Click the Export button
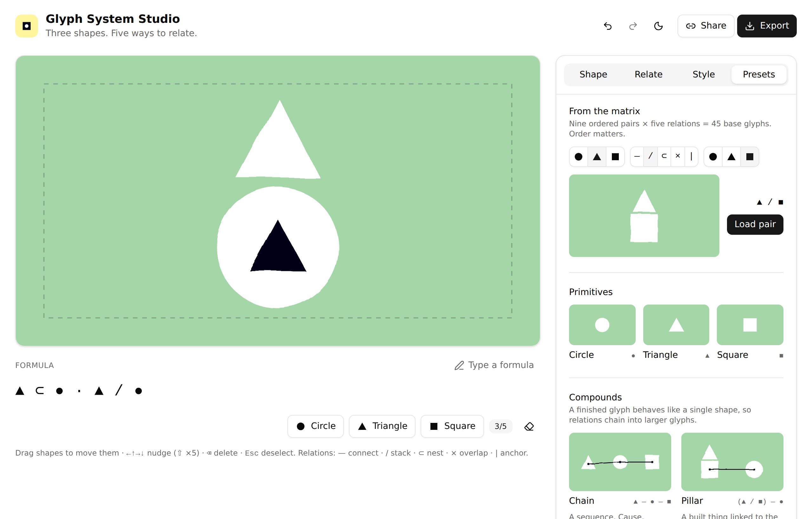 pos(766,26)
